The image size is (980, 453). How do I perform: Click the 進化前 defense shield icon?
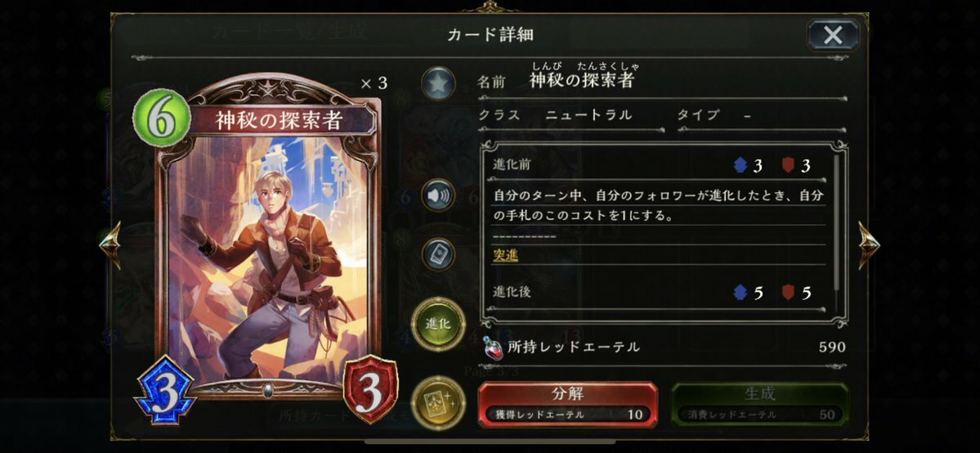(x=789, y=165)
